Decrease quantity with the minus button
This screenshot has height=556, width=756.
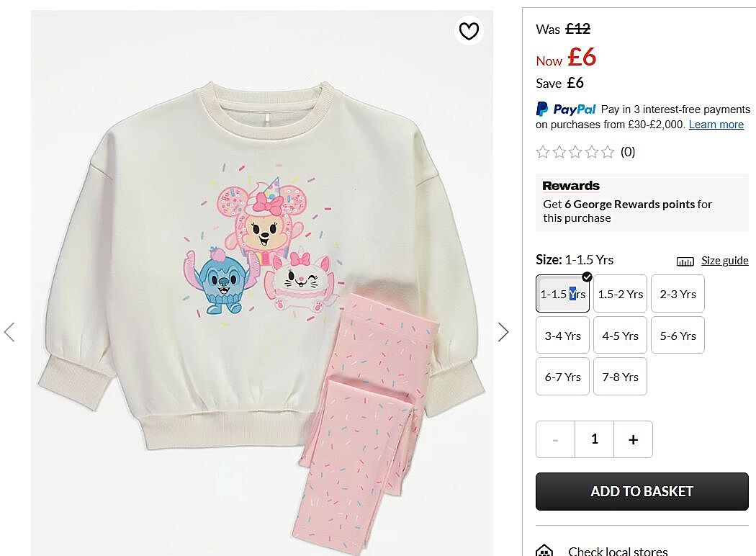(555, 439)
